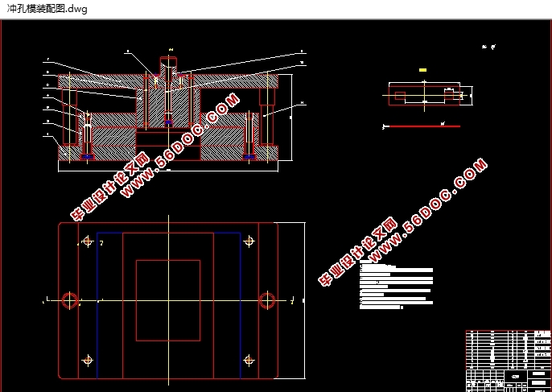Click the title block table at bottom right

(507, 360)
